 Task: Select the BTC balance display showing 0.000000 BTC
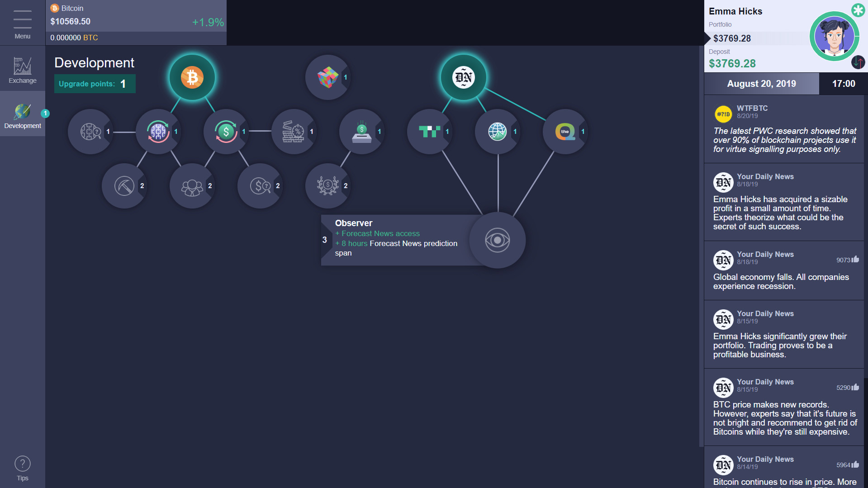[74, 38]
